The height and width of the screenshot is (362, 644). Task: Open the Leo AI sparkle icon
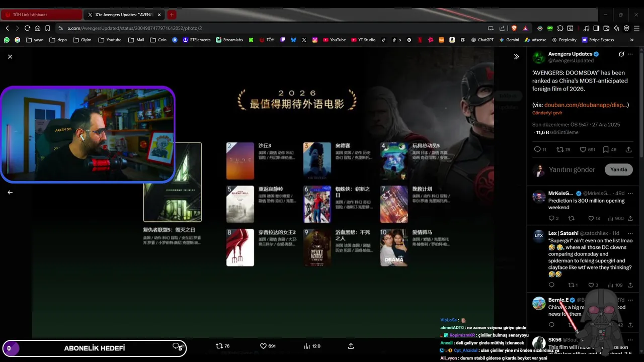616,28
